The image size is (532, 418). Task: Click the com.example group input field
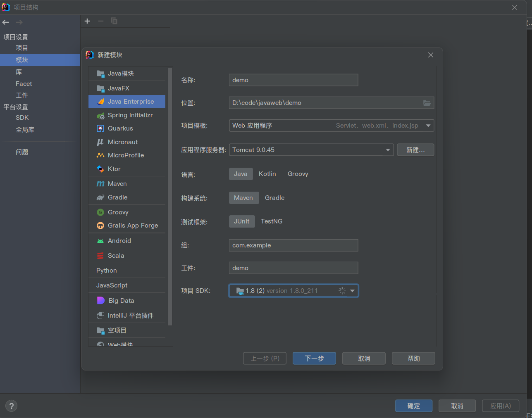tap(293, 245)
